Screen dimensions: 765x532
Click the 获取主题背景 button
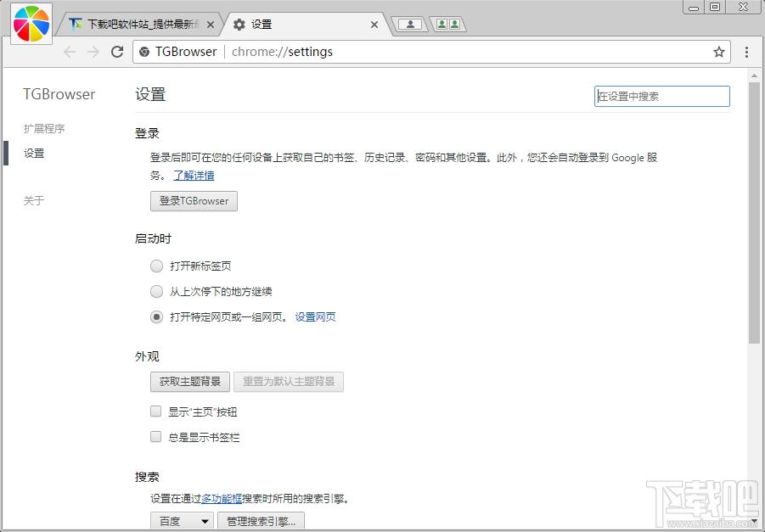[190, 382]
